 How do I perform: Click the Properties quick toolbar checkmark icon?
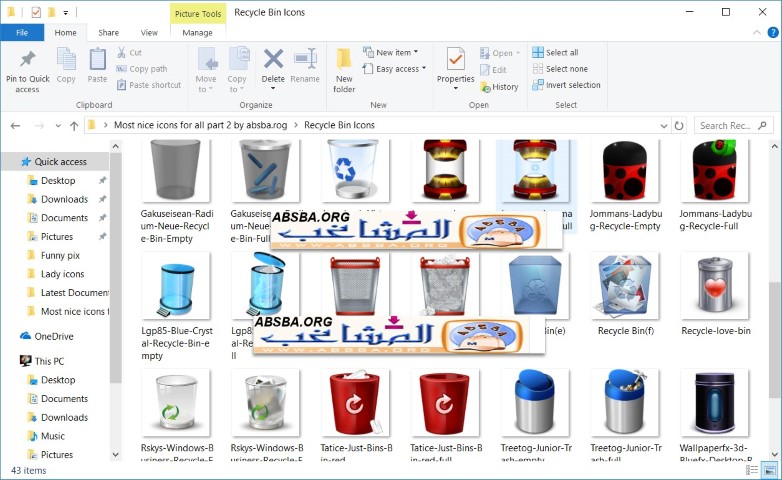pyautogui.click(x=36, y=12)
